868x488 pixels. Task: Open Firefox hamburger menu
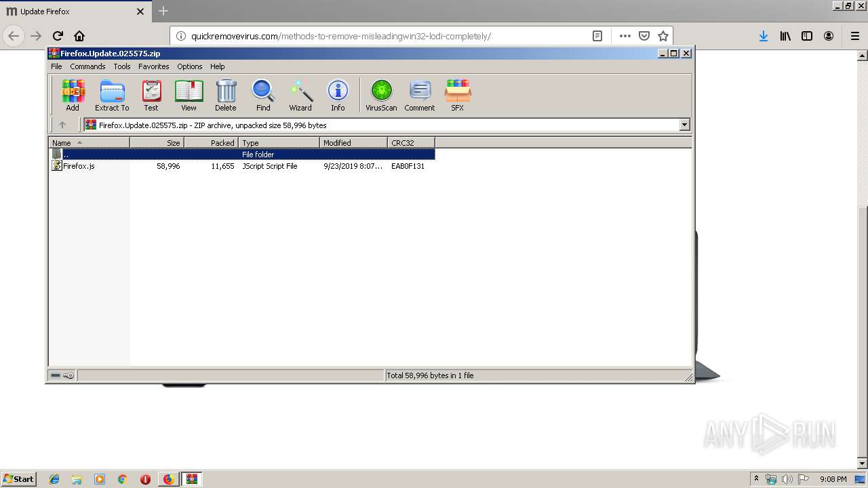855,36
